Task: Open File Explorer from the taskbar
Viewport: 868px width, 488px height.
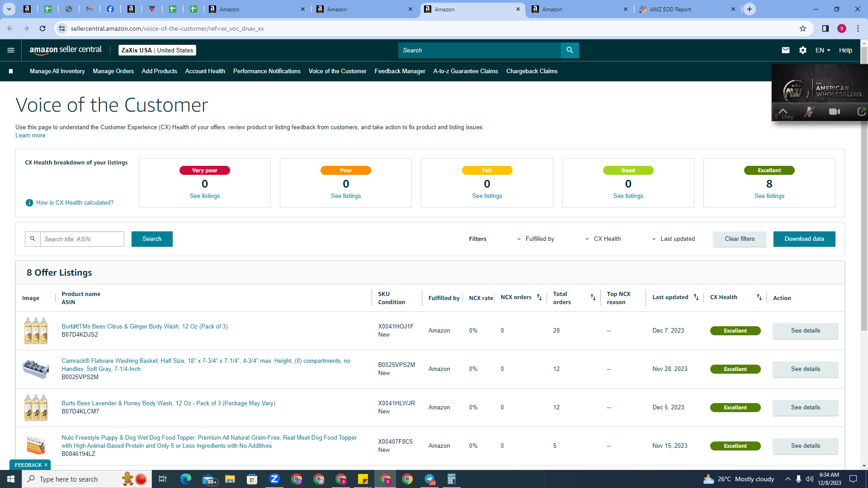Action: [230, 479]
